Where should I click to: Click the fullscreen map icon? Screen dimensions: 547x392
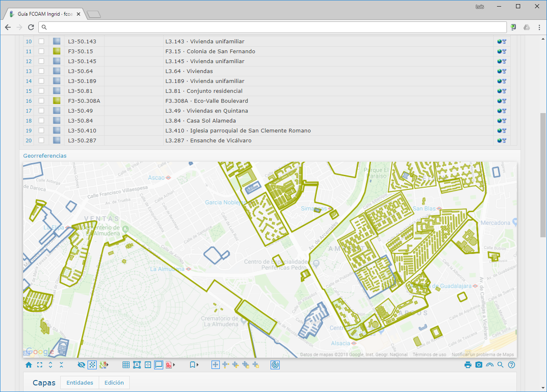pyautogui.click(x=40, y=365)
